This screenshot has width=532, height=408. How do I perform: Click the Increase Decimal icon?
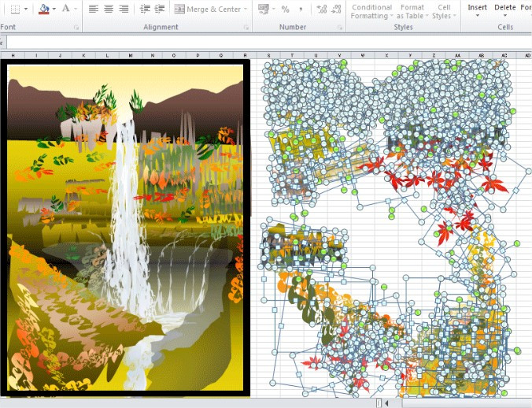321,9
